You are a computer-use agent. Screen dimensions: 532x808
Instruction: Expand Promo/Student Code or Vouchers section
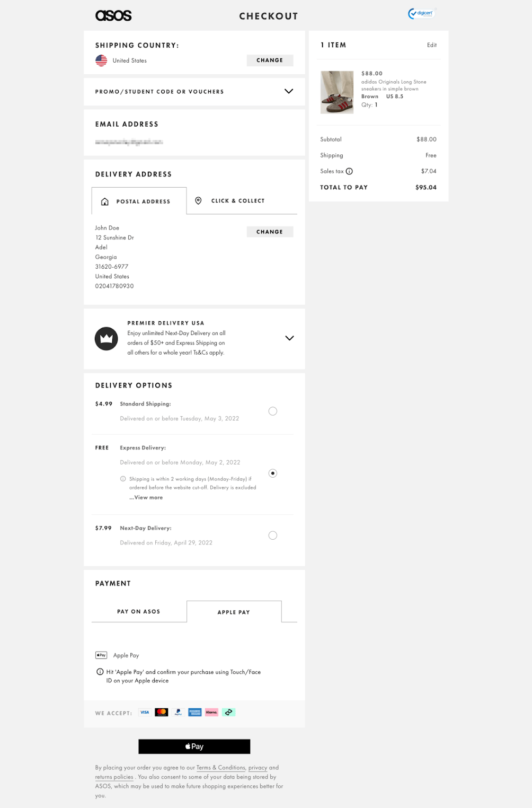pos(289,91)
